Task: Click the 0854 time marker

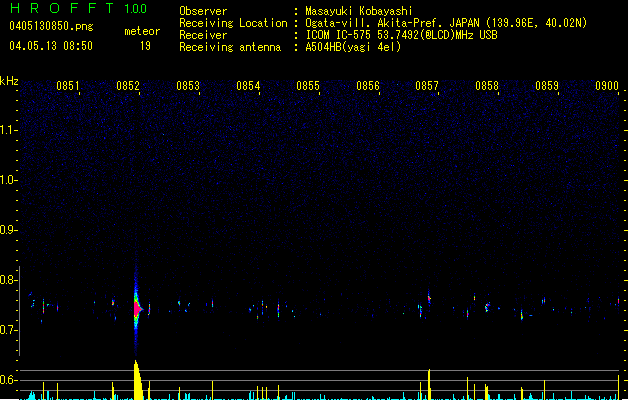Action: pyautogui.click(x=248, y=86)
